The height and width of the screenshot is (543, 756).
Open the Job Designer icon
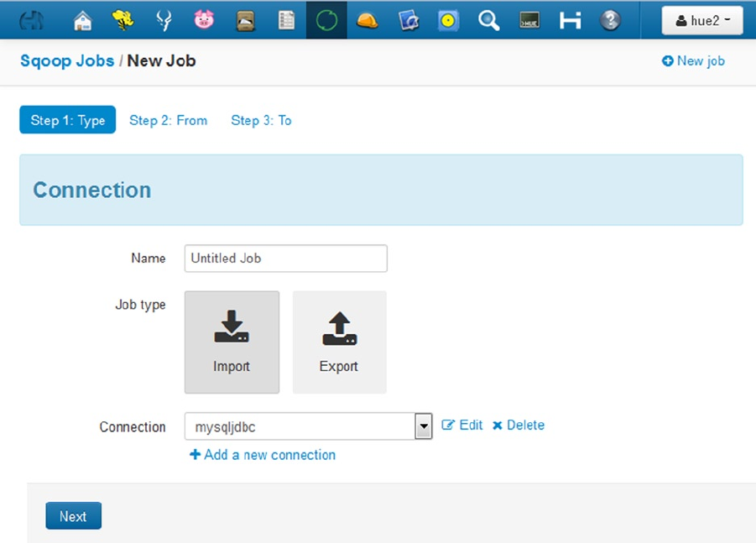tap(409, 21)
